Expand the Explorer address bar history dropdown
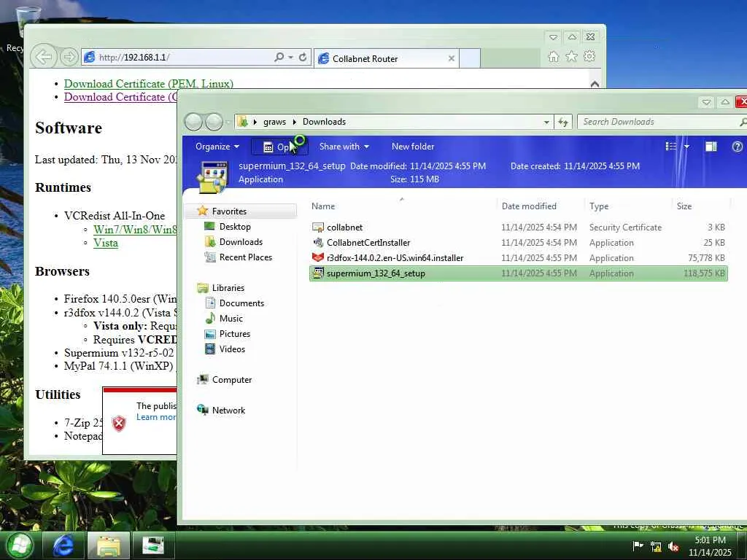 pyautogui.click(x=546, y=122)
